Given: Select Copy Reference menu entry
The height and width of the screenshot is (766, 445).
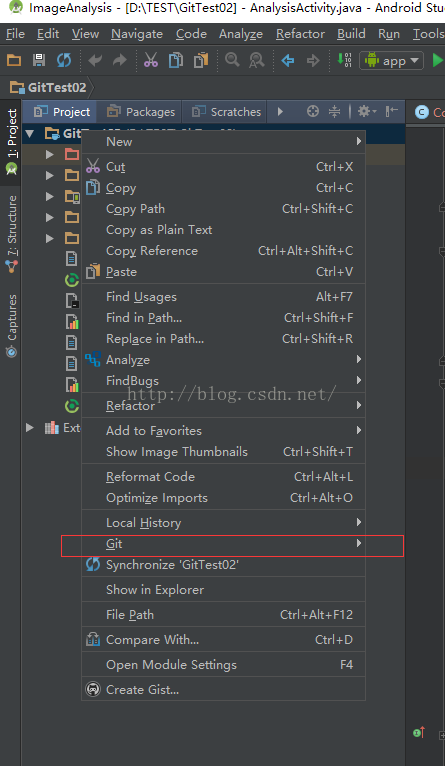Looking at the screenshot, I should pos(223,251).
